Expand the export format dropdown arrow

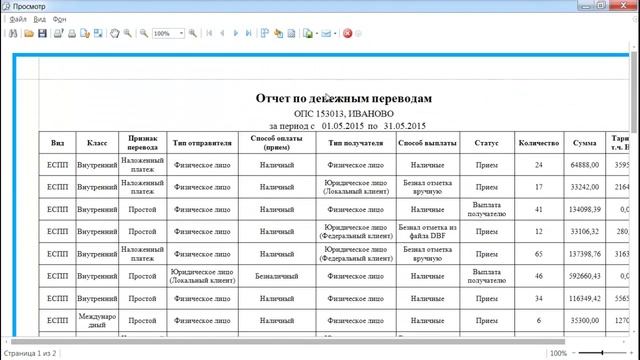click(x=317, y=33)
